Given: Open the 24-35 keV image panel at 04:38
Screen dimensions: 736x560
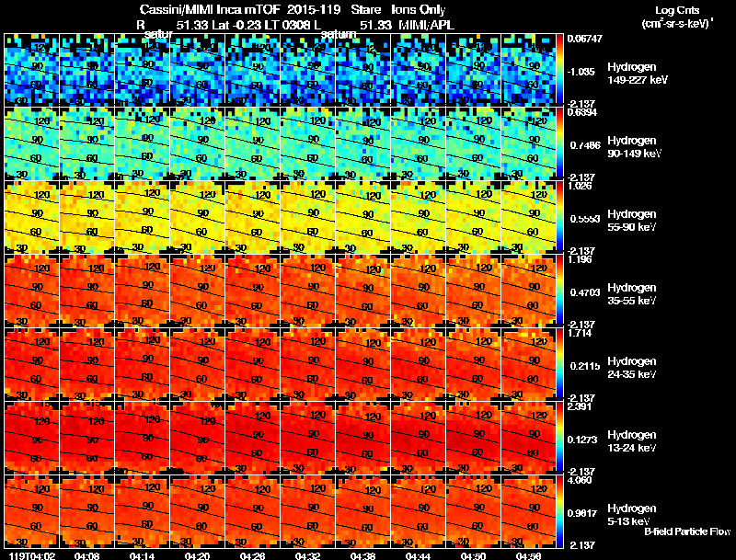Looking at the screenshot, I should point(362,364).
